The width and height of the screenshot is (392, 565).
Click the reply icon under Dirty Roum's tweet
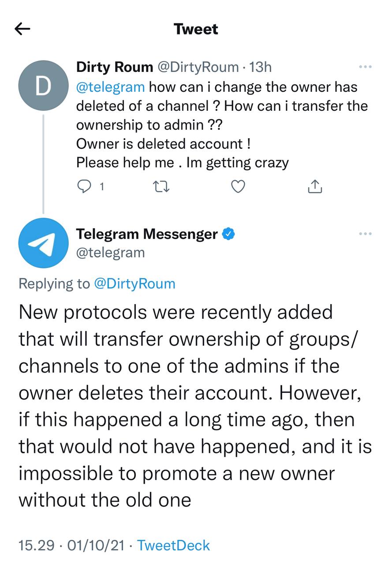(84, 187)
